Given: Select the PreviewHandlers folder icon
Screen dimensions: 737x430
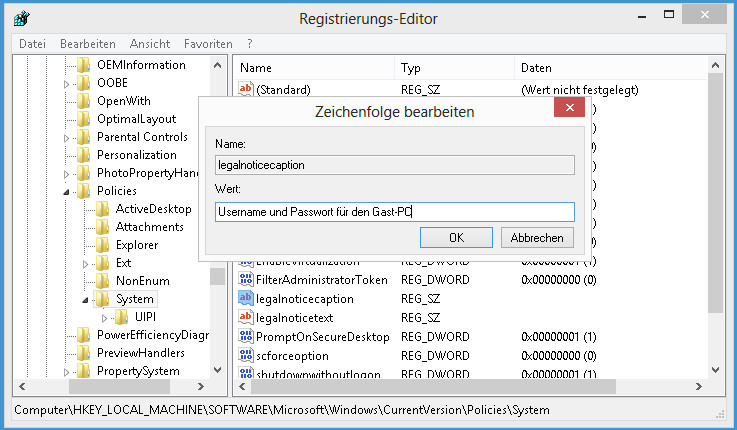Looking at the screenshot, I should pyautogui.click(x=84, y=353).
